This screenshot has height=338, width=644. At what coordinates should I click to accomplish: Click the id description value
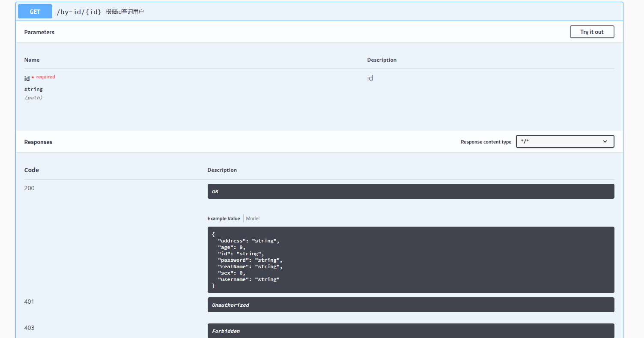(x=370, y=78)
